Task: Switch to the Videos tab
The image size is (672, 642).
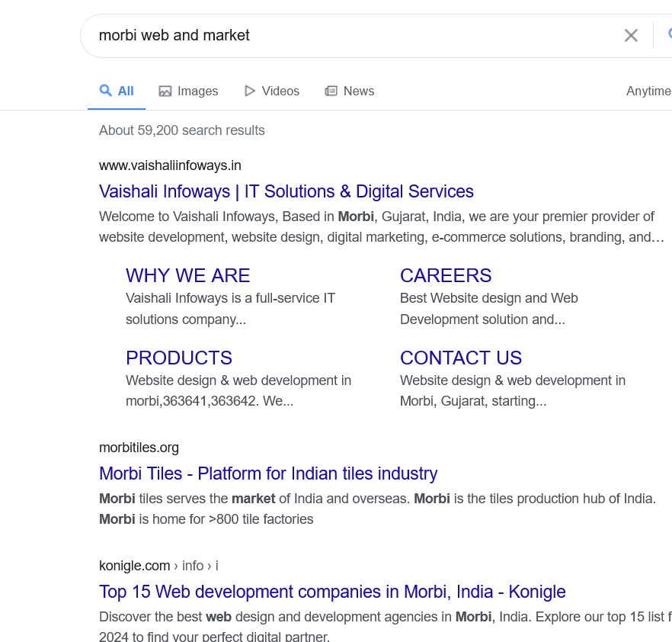Action: 280,91
